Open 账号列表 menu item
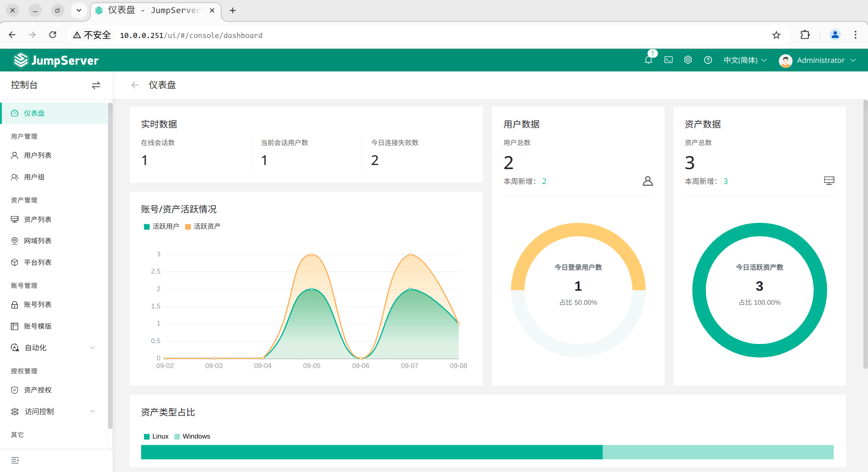 [54, 304]
